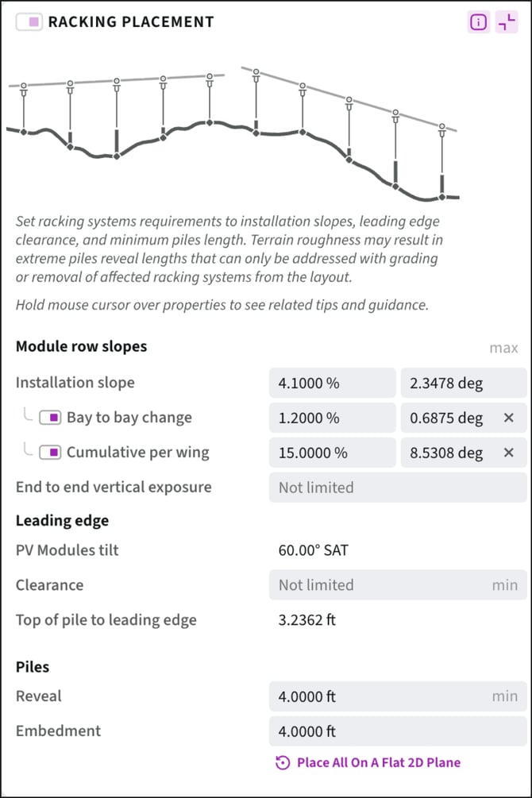Click the reset icon beside Place All
532x798 pixels.
[x=283, y=763]
